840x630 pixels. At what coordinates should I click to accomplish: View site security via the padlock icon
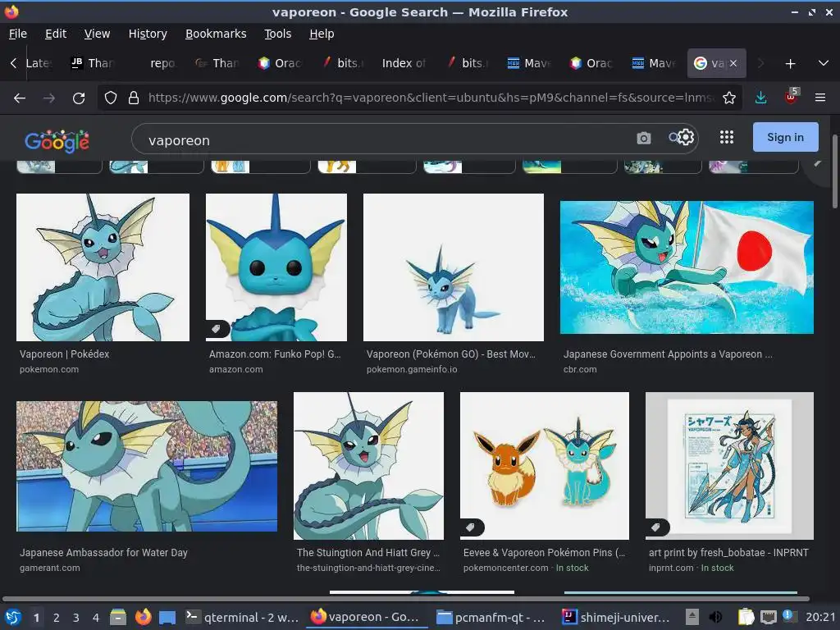[x=134, y=98]
